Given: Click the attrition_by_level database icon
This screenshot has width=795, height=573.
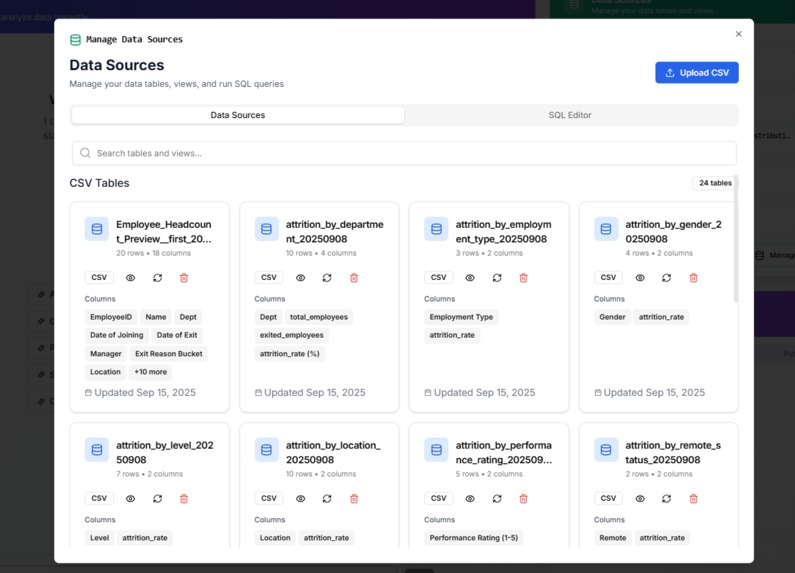Looking at the screenshot, I should click(x=97, y=450).
